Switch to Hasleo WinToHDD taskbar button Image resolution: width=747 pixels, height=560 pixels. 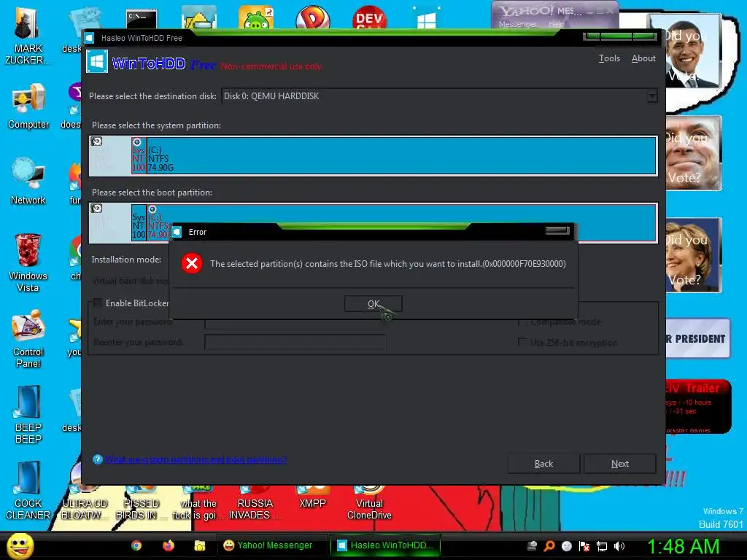tap(385, 545)
